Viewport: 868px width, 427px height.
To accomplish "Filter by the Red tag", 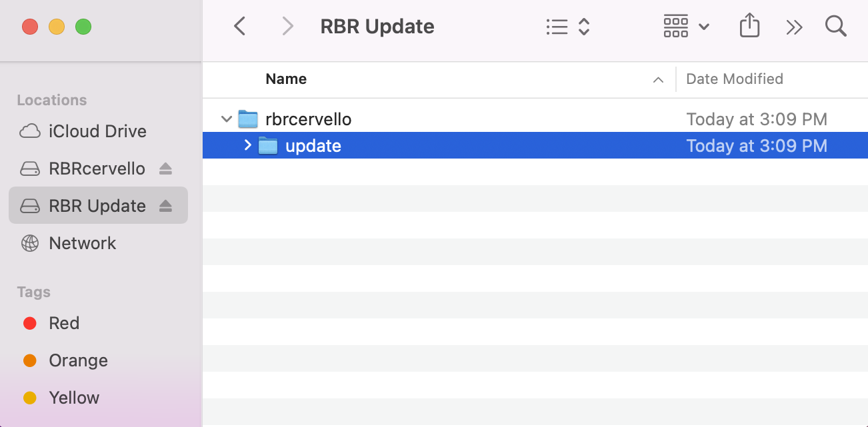I will pos(64,323).
